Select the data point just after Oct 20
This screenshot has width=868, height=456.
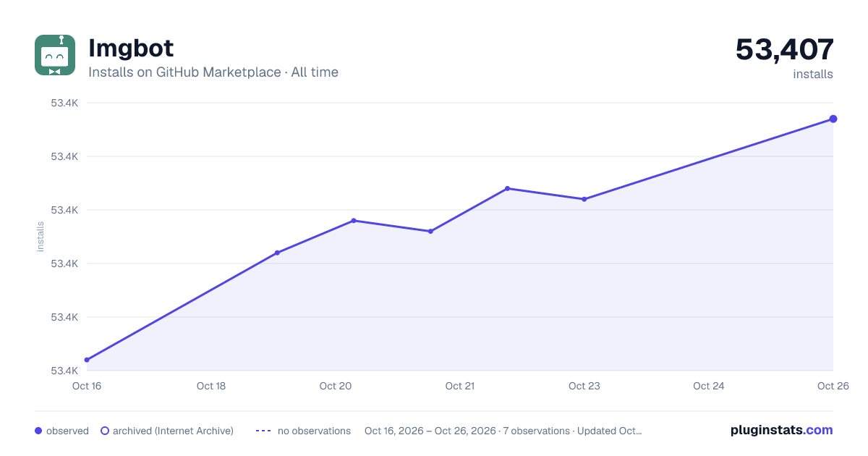(x=354, y=221)
